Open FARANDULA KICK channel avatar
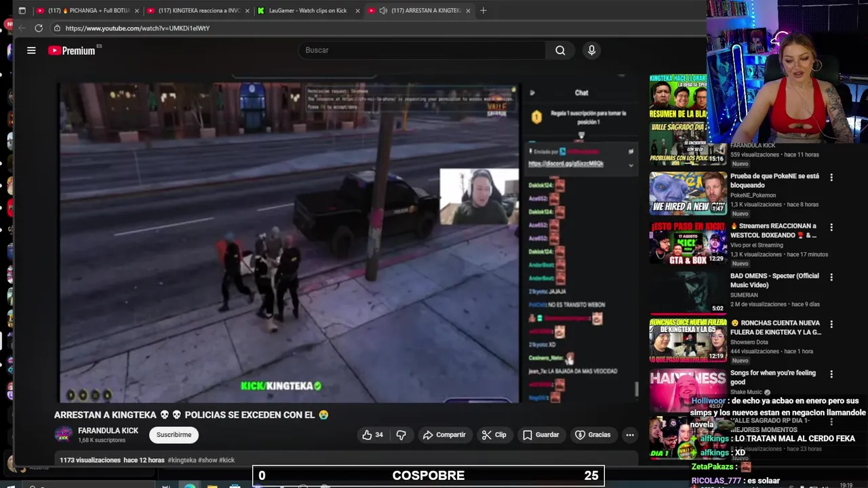 64,435
